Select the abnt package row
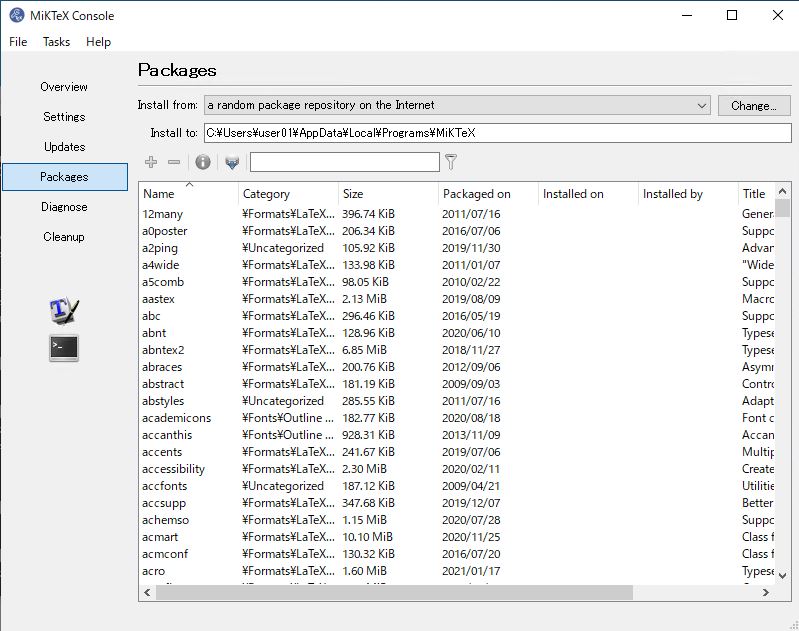 (457, 333)
